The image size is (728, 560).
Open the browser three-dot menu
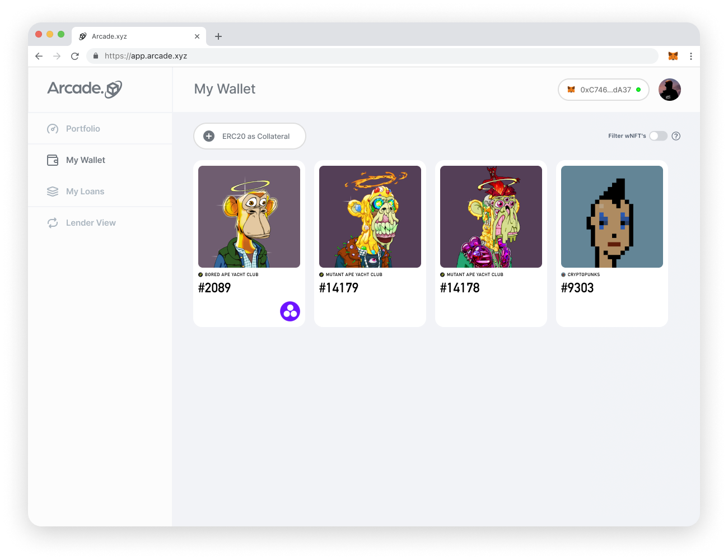[691, 56]
